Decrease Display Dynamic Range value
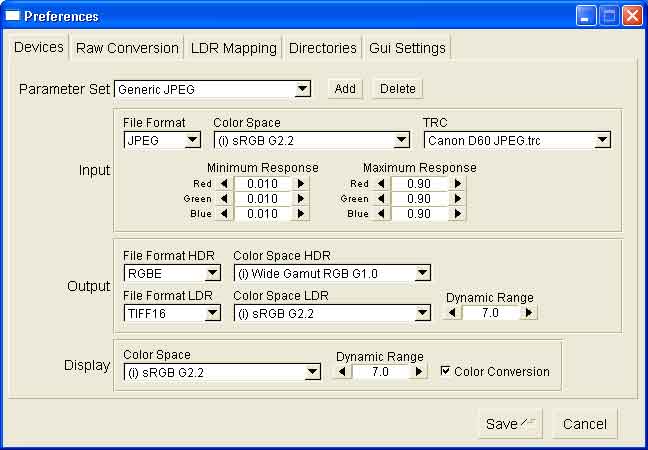 pyautogui.click(x=342, y=371)
